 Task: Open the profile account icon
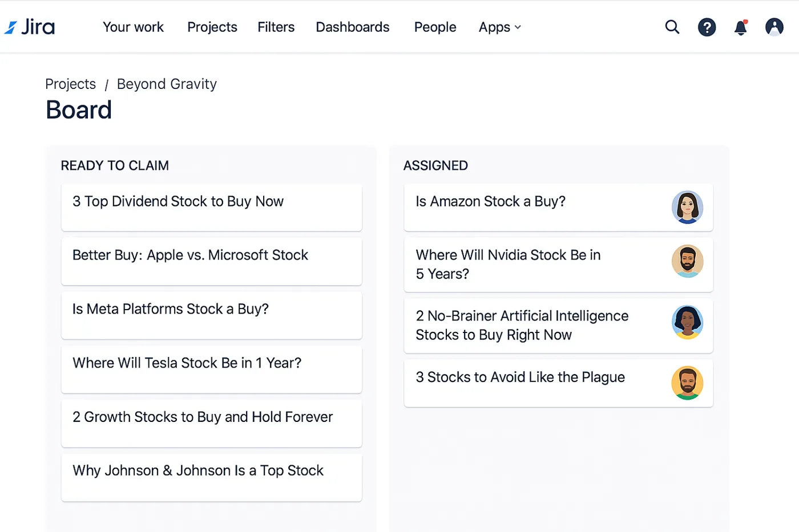774,27
